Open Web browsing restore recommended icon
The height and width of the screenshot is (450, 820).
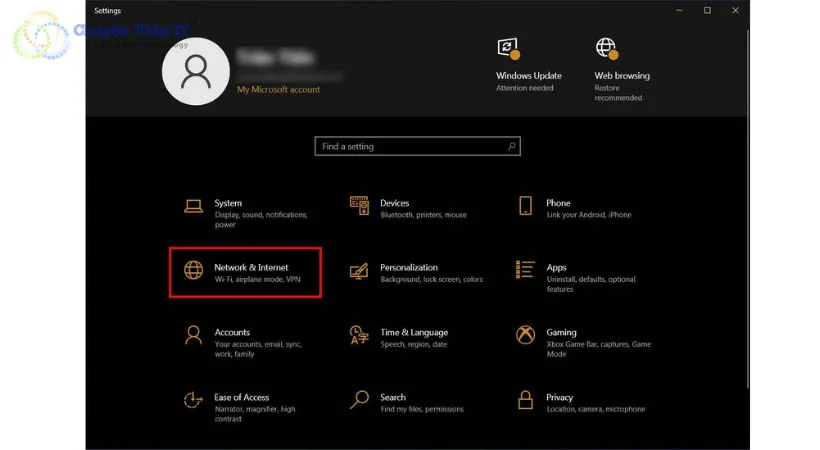point(606,48)
